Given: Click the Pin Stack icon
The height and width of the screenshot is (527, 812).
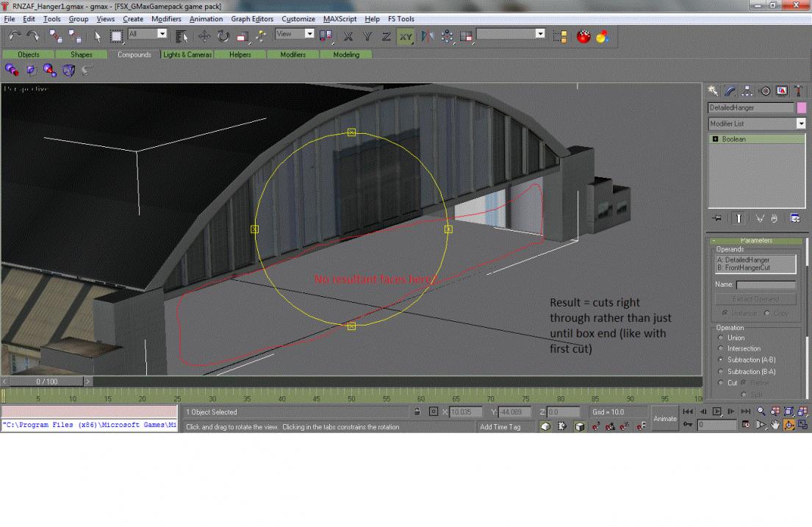Looking at the screenshot, I should [716, 218].
